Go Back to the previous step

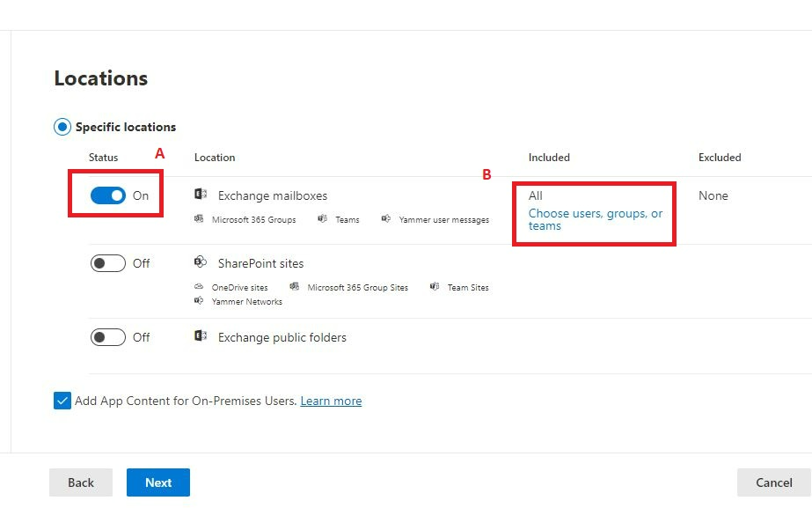point(81,482)
